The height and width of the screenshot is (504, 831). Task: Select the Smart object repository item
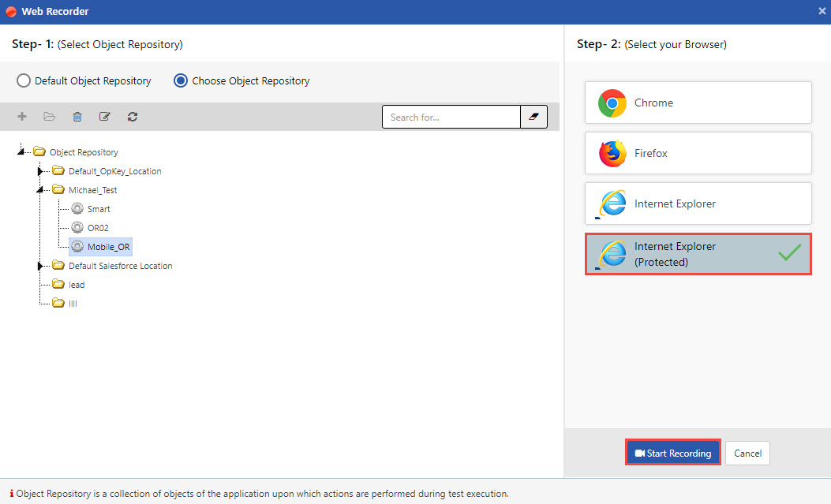[x=99, y=209]
